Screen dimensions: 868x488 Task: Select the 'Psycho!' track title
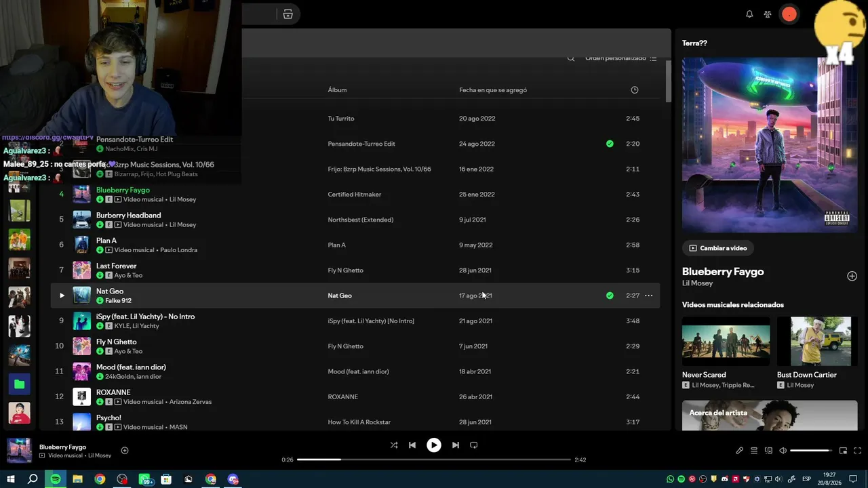pyautogui.click(x=108, y=418)
